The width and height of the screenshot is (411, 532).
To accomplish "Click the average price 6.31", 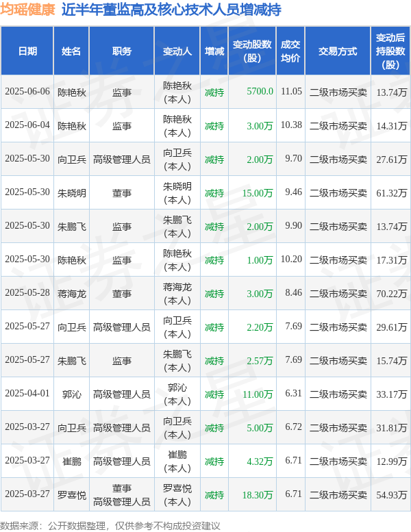I will (294, 394).
